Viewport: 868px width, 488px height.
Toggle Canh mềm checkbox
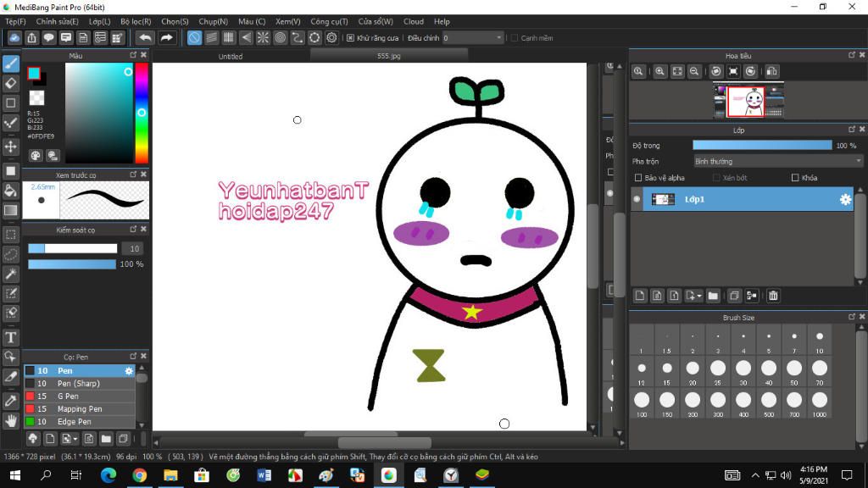(515, 38)
